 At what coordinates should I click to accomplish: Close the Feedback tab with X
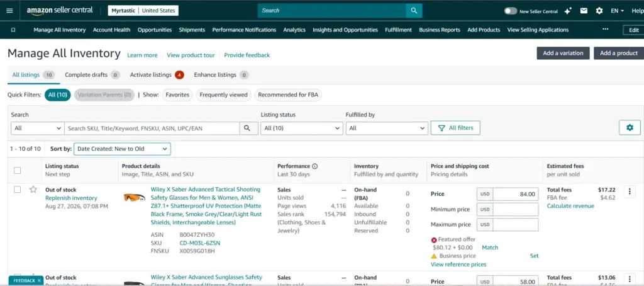(x=39, y=281)
